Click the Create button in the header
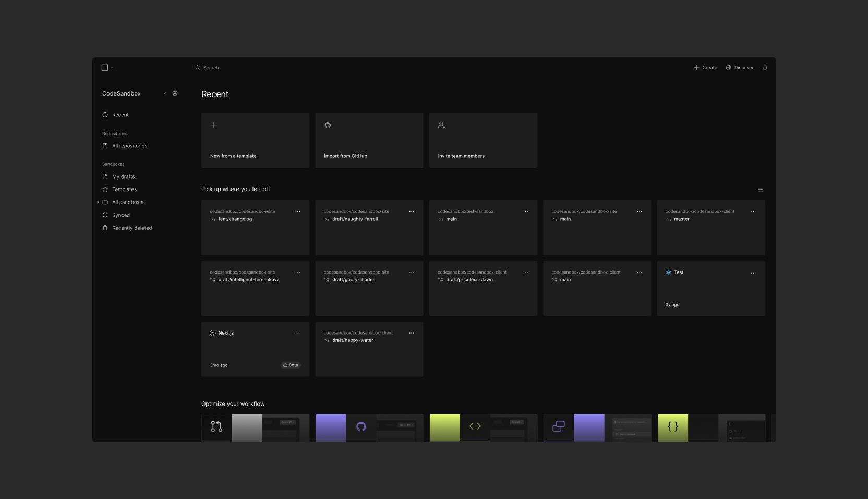Image resolution: width=868 pixels, height=499 pixels. [705, 68]
